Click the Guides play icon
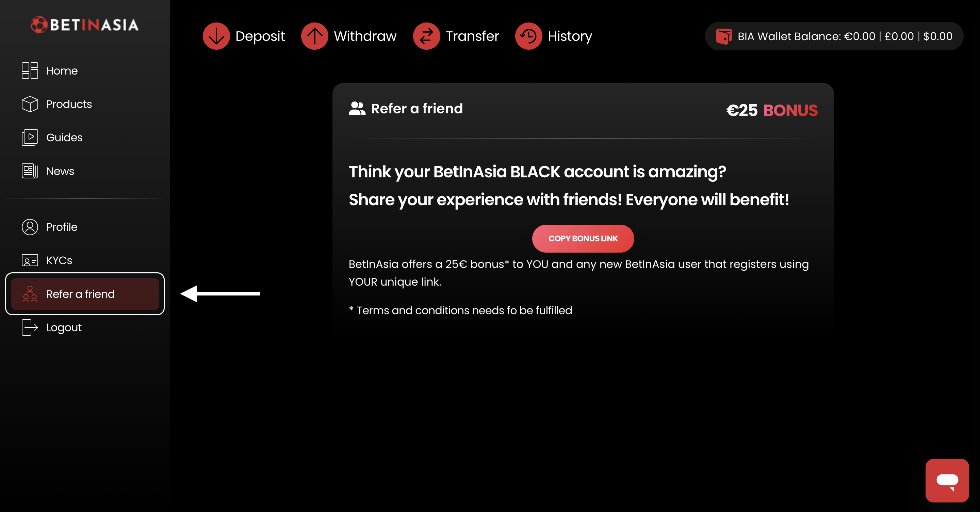Image resolution: width=980 pixels, height=512 pixels. 30,138
